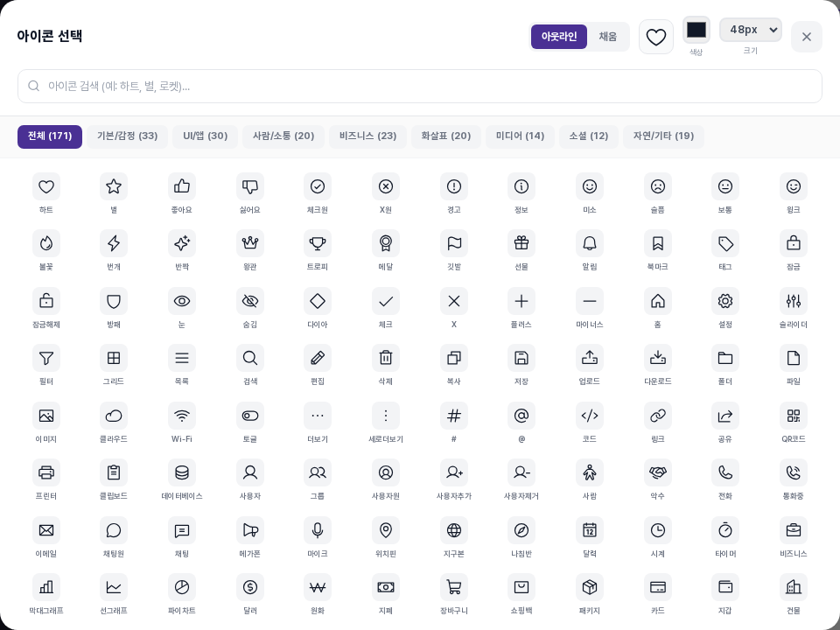Pick the 번개 lightning icon
Screen dimensions: 840x630
pos(114,244)
